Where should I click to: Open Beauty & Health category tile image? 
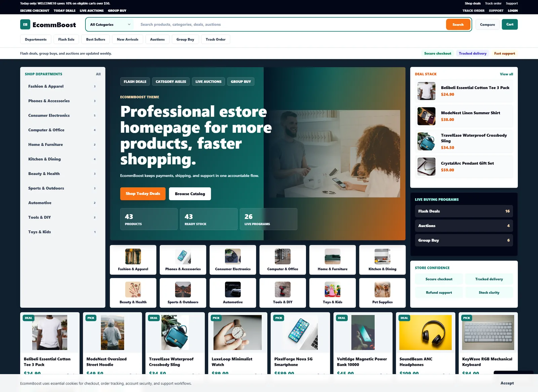pos(133,290)
